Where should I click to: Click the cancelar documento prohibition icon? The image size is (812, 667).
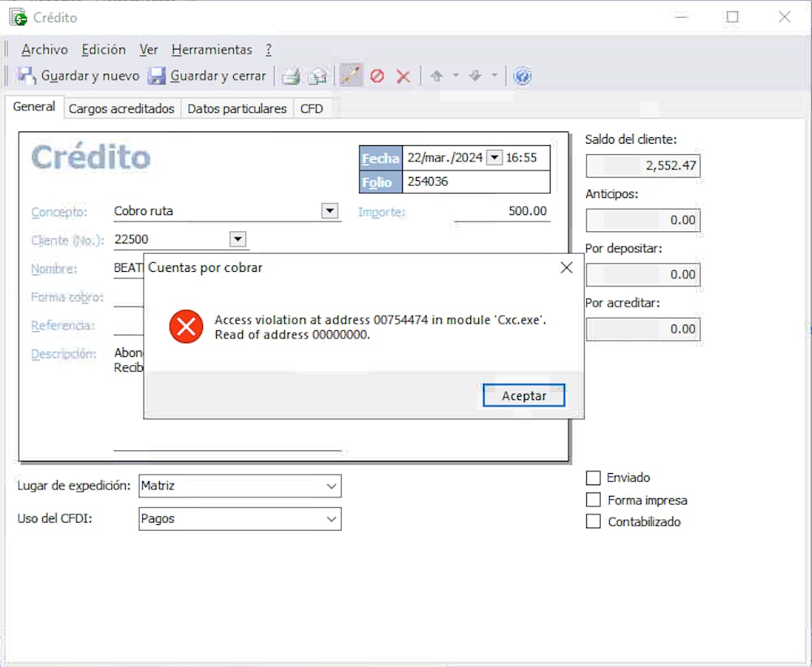pyautogui.click(x=376, y=75)
